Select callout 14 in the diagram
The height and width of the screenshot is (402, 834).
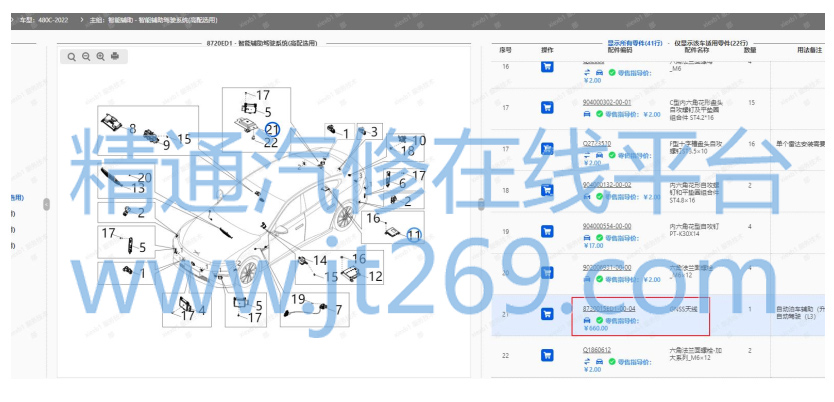pyautogui.click(x=320, y=261)
